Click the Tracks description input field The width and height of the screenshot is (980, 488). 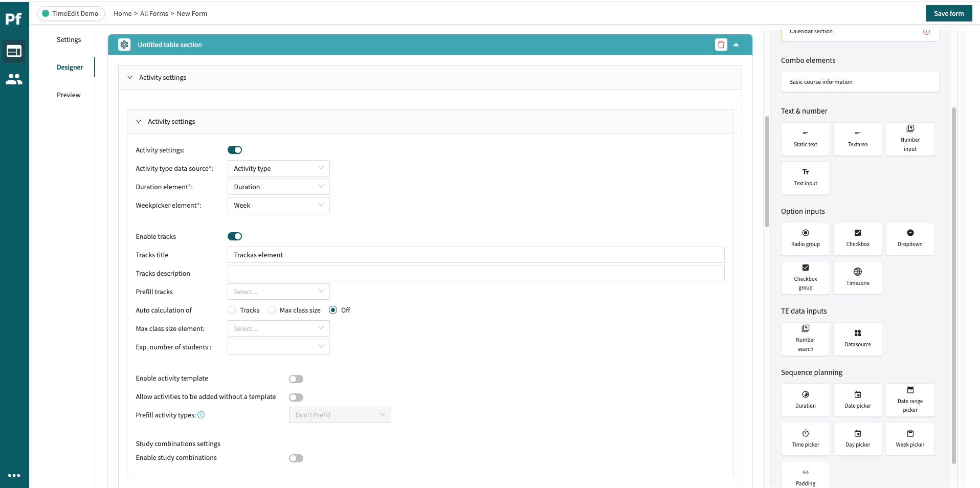476,273
